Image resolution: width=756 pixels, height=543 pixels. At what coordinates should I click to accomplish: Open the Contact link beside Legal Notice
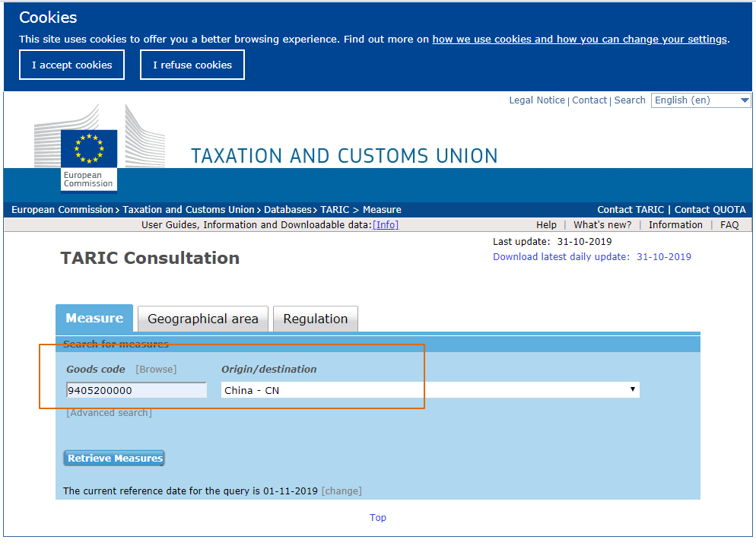(x=589, y=100)
